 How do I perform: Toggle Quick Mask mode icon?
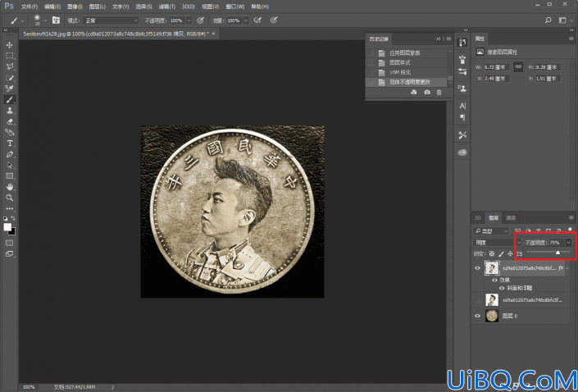[x=10, y=243]
